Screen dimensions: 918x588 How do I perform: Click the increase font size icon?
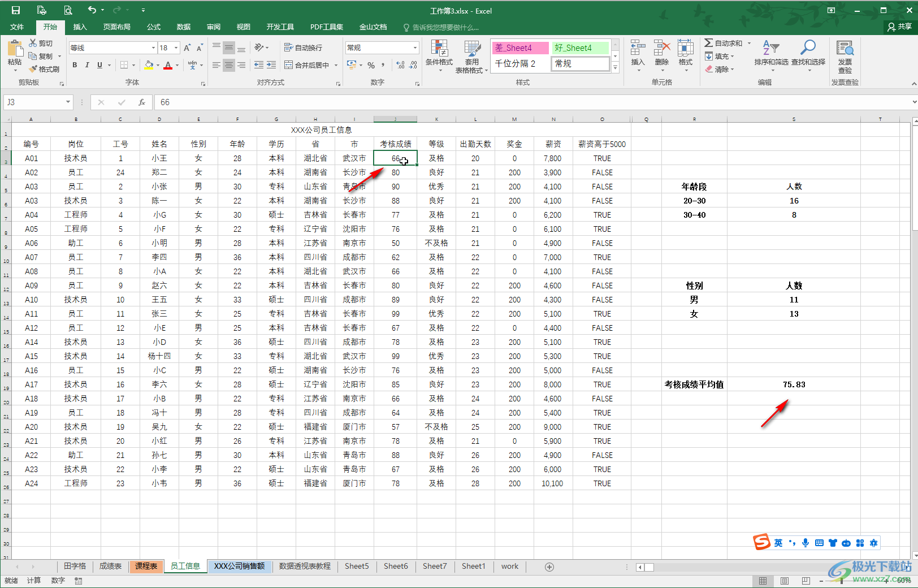[187, 48]
